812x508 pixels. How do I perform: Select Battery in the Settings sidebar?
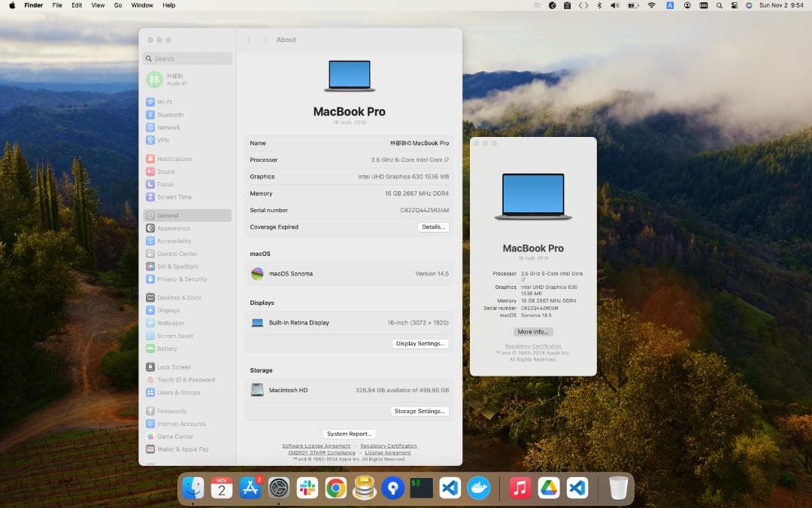pos(167,348)
